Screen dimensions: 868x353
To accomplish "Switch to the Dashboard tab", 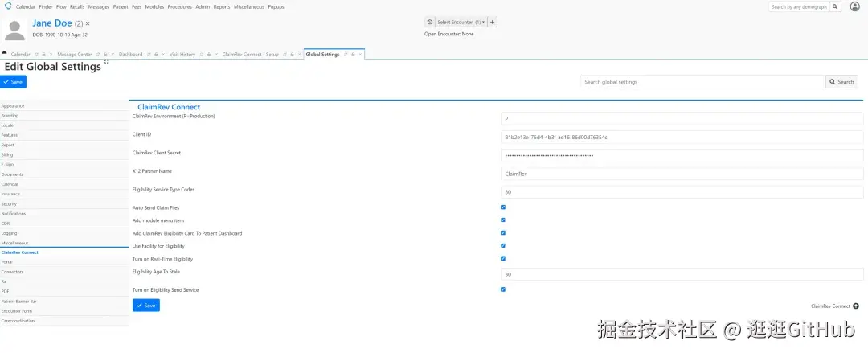I will click(x=131, y=55).
